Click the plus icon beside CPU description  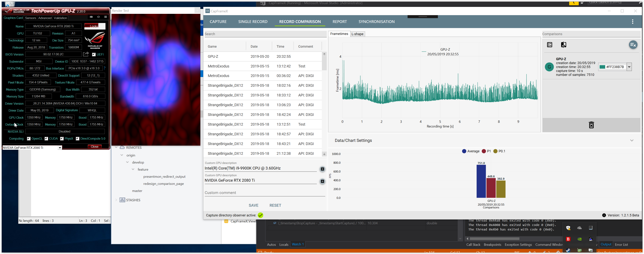(322, 169)
